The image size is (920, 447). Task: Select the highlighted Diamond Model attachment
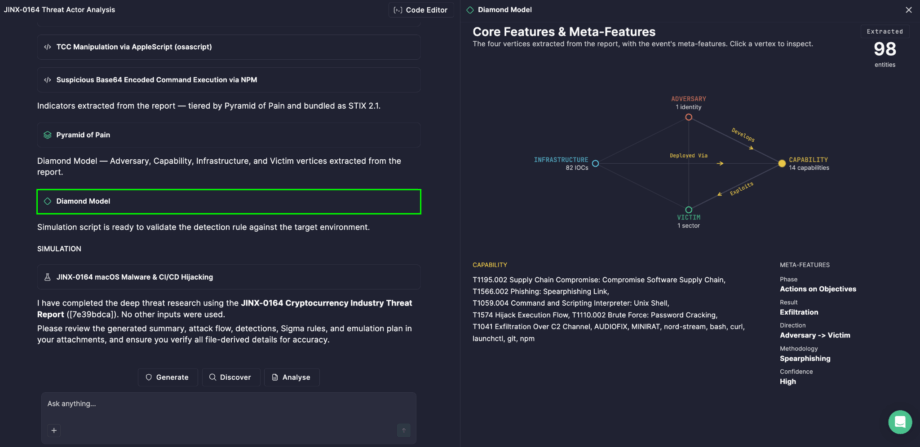pos(229,201)
